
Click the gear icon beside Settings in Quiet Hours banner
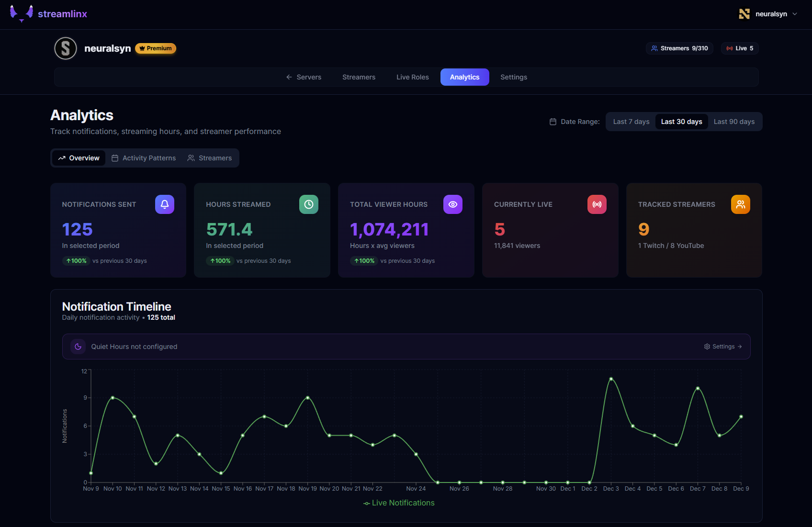point(707,346)
